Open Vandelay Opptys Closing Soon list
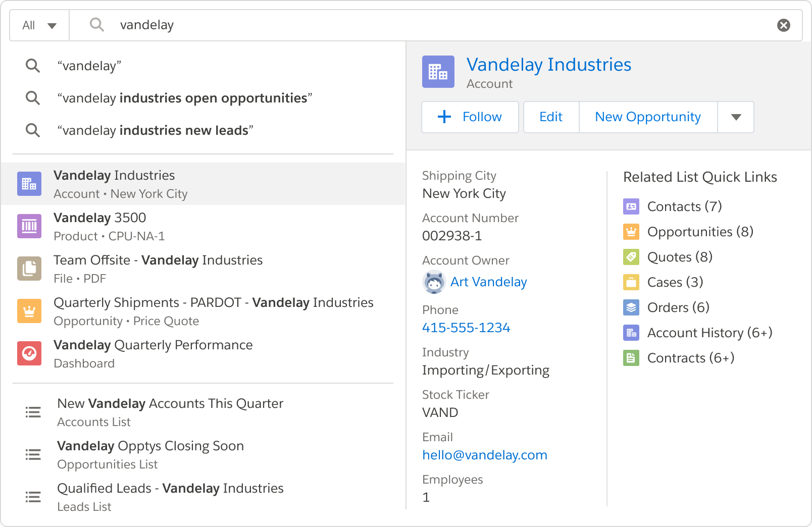 (203, 454)
